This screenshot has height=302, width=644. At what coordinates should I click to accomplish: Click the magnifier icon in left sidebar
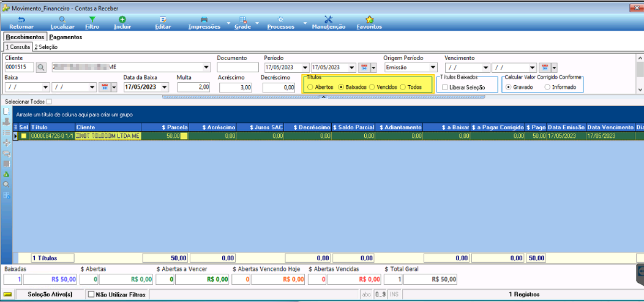pos(6,184)
